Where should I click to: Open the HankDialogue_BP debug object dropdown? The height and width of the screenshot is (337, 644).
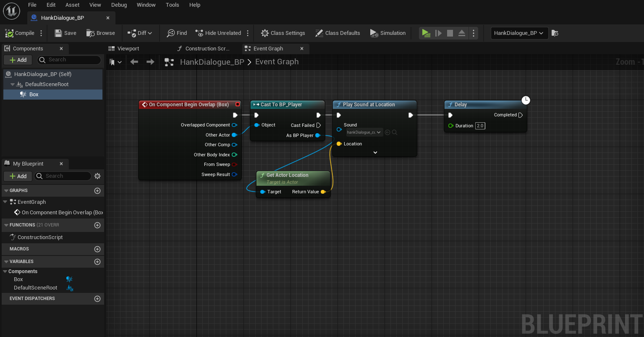coord(519,33)
